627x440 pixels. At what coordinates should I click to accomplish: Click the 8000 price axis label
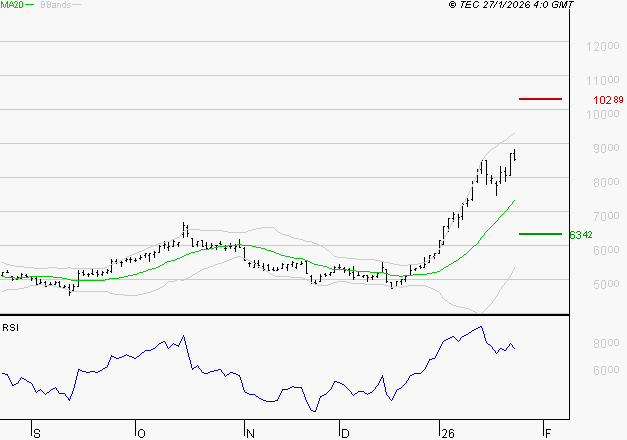[606, 182]
